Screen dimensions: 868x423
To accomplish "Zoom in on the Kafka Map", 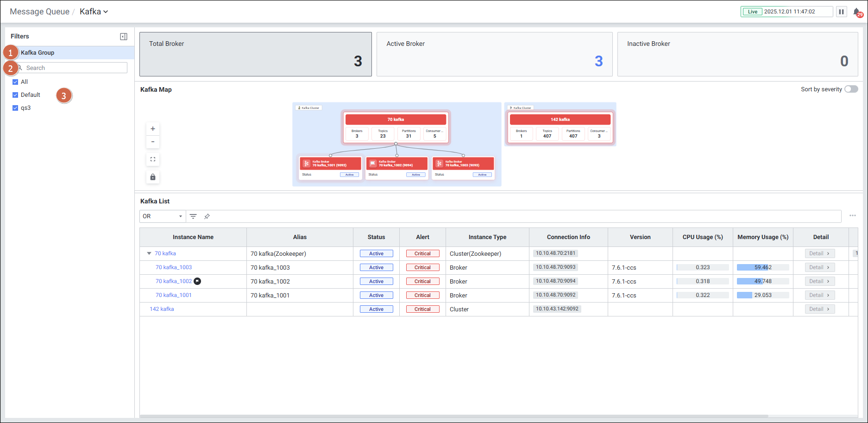I will [x=153, y=129].
